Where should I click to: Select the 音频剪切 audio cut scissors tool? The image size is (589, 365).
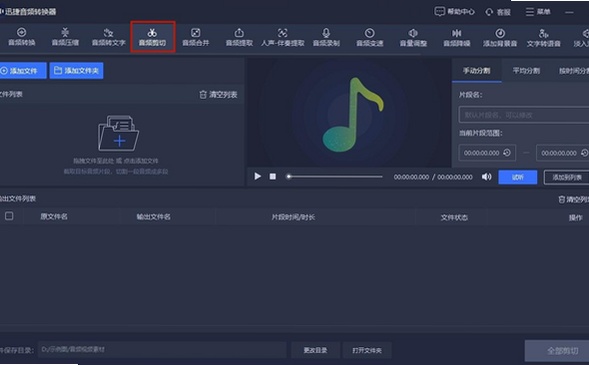click(153, 37)
